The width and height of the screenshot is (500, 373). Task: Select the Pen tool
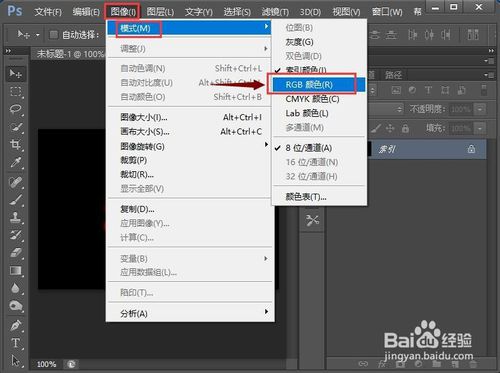click(x=15, y=325)
